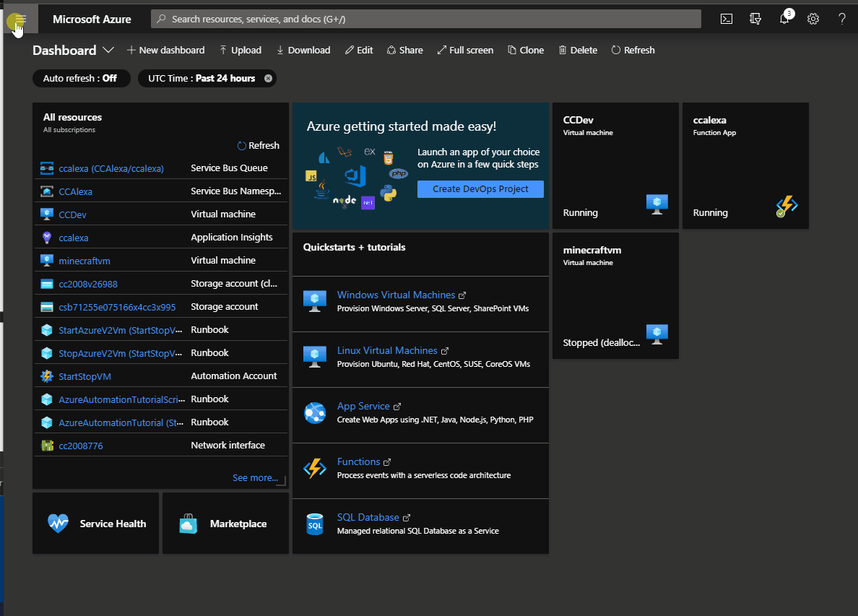Open the Auto refresh setting pill
The width and height of the screenshot is (858, 616).
[x=82, y=78]
